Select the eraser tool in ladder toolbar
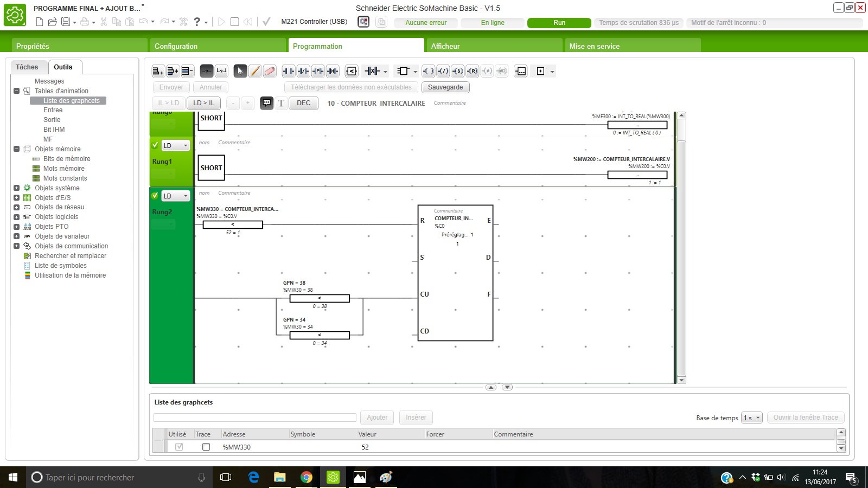Image resolution: width=868 pixels, height=488 pixels. [x=270, y=71]
